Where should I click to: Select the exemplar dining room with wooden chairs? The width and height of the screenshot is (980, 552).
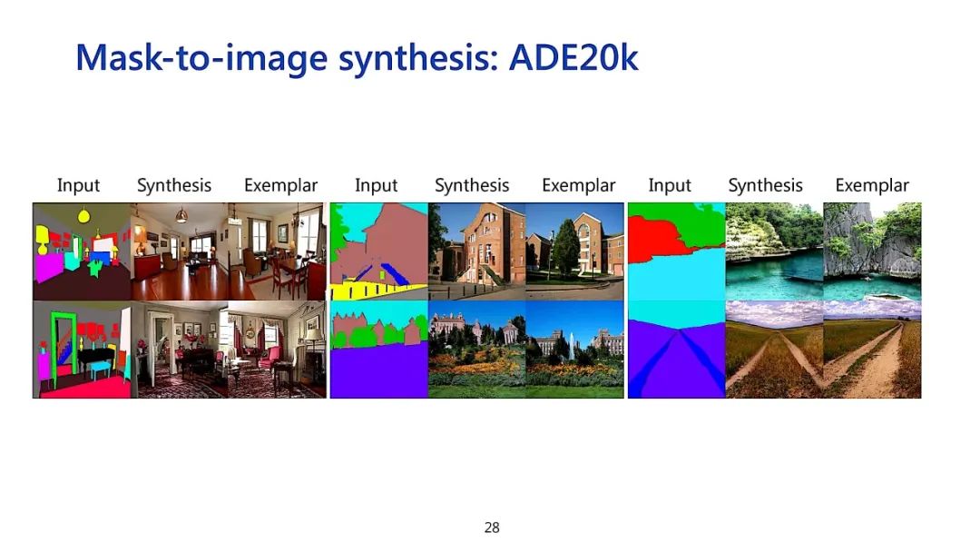pos(278,251)
